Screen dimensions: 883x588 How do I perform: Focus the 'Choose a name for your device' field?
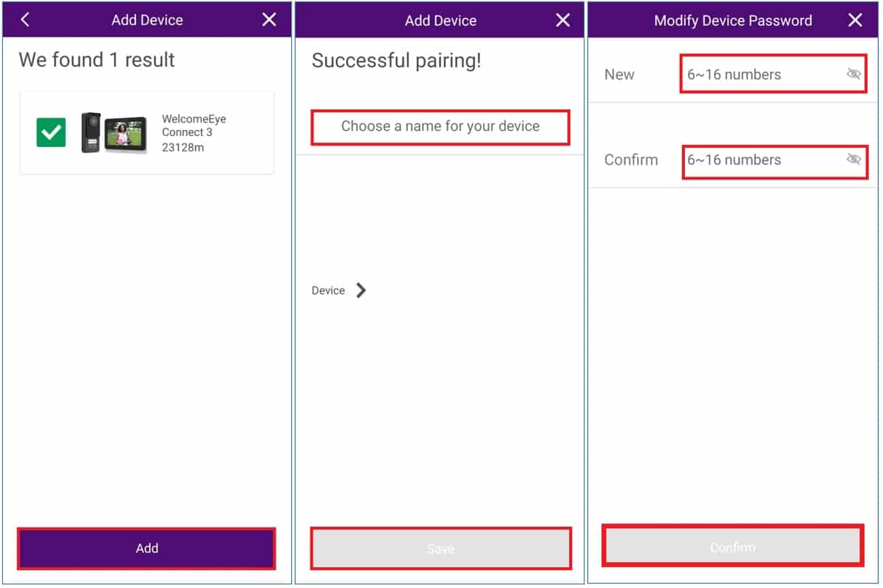tap(440, 127)
